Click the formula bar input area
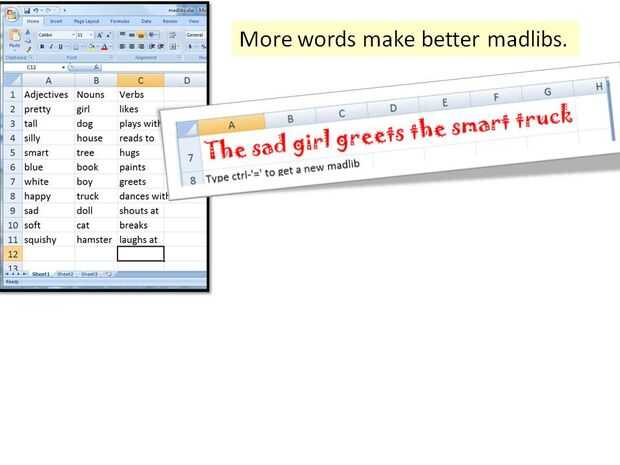Viewport: 620px width, 465px height. coord(154,68)
